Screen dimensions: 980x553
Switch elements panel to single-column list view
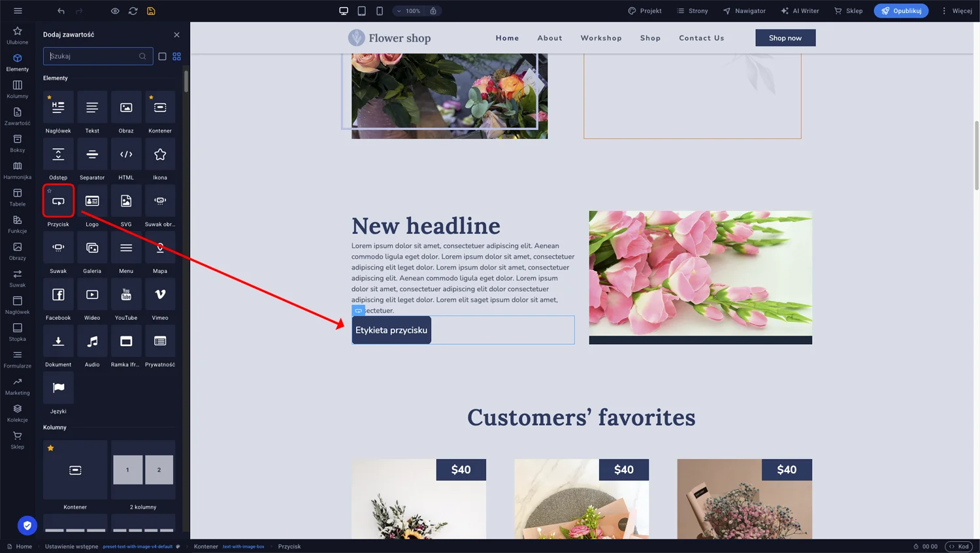(x=163, y=56)
